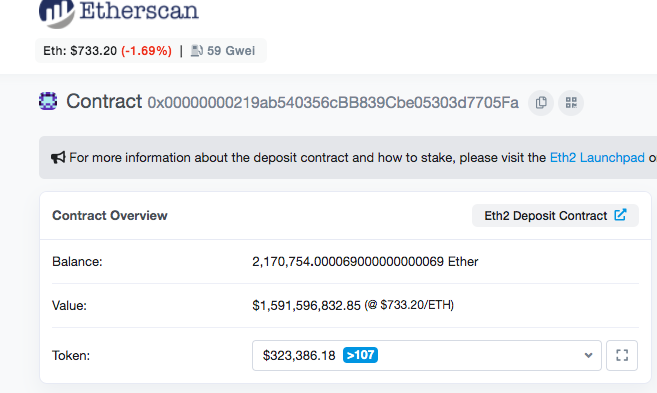Expand the token holdings dropdown arrow
The width and height of the screenshot is (657, 393).
pos(588,355)
